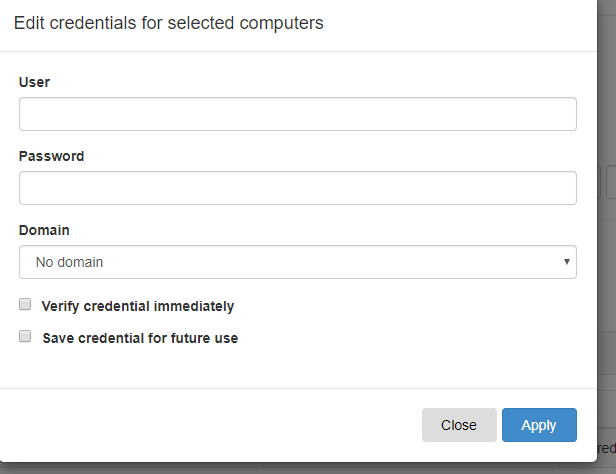Click the No domain text in the dropdown
The width and height of the screenshot is (616, 474).
pos(69,262)
